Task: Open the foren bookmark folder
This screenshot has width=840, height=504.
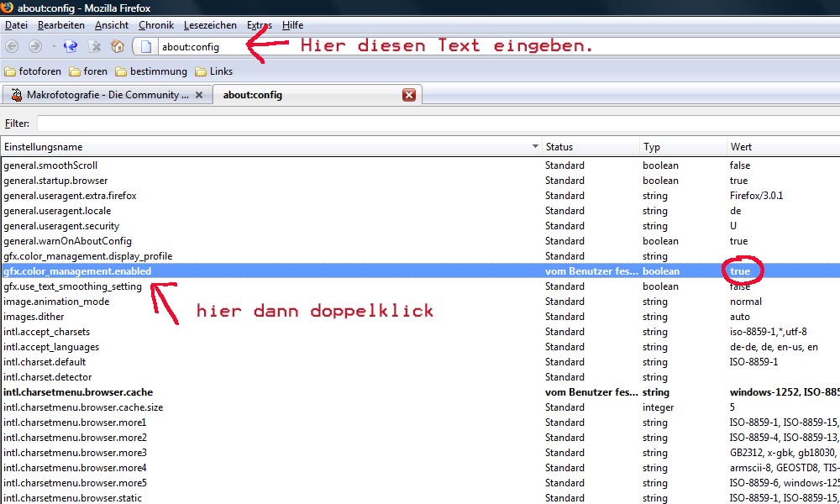Action: [x=88, y=71]
